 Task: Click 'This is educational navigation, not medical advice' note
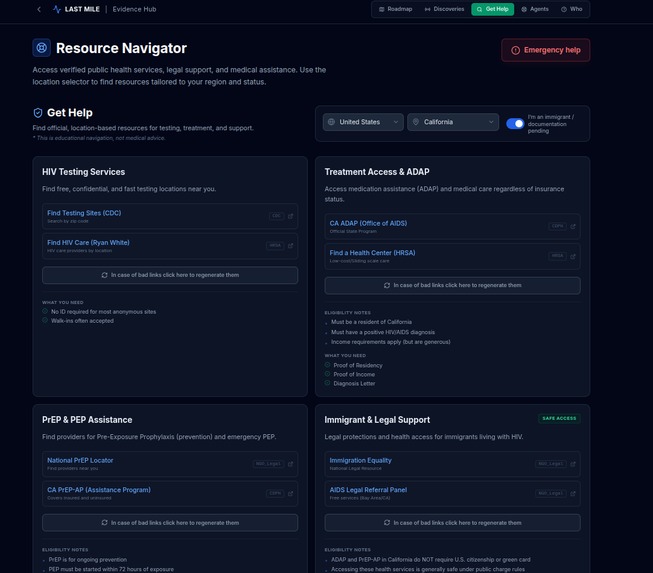coord(99,138)
